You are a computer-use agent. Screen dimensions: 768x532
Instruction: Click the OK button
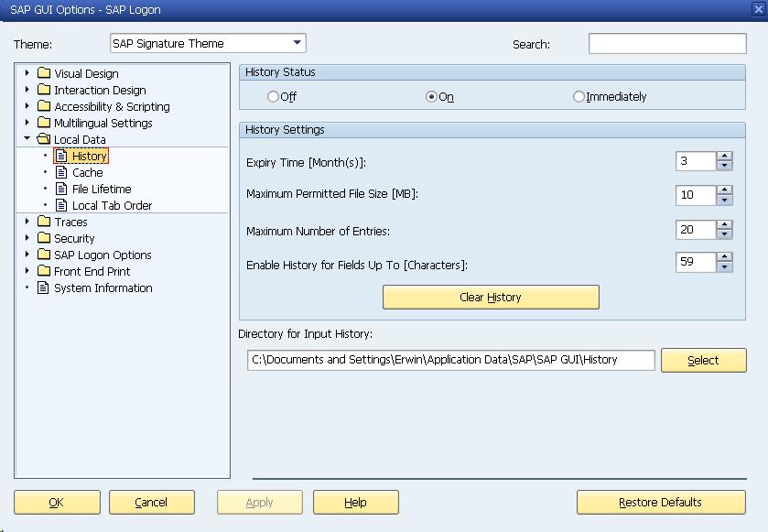pyautogui.click(x=57, y=502)
